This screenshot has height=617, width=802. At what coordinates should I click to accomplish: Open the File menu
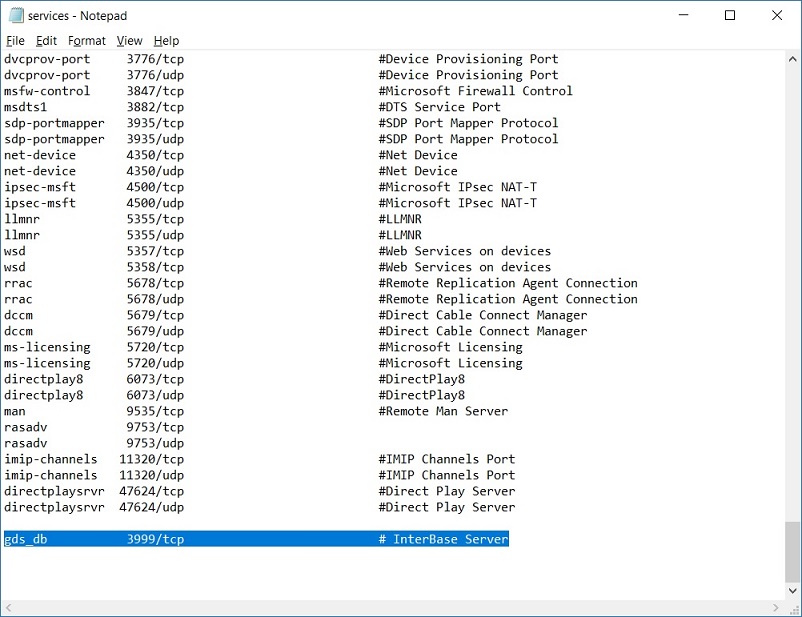(15, 41)
